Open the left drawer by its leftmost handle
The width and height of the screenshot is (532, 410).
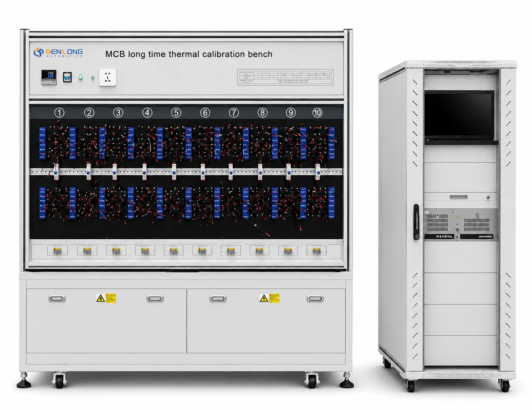tap(57, 299)
